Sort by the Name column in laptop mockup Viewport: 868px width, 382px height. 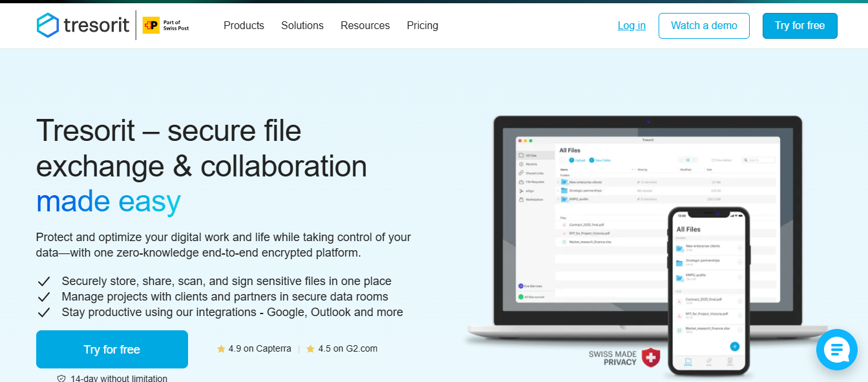click(564, 170)
